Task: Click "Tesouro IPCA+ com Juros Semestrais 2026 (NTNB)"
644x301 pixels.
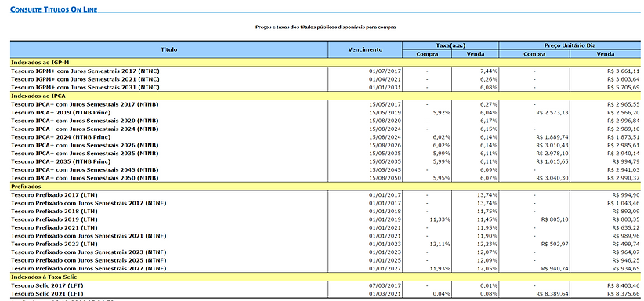Action: click(85, 145)
